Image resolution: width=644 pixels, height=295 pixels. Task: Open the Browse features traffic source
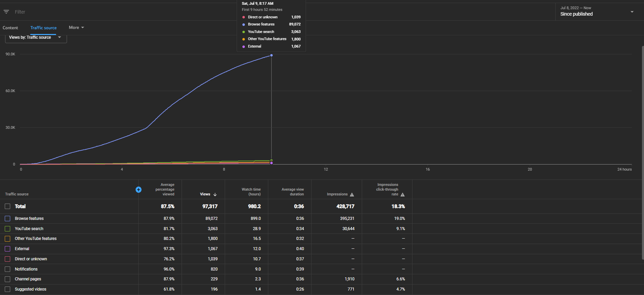coord(29,219)
